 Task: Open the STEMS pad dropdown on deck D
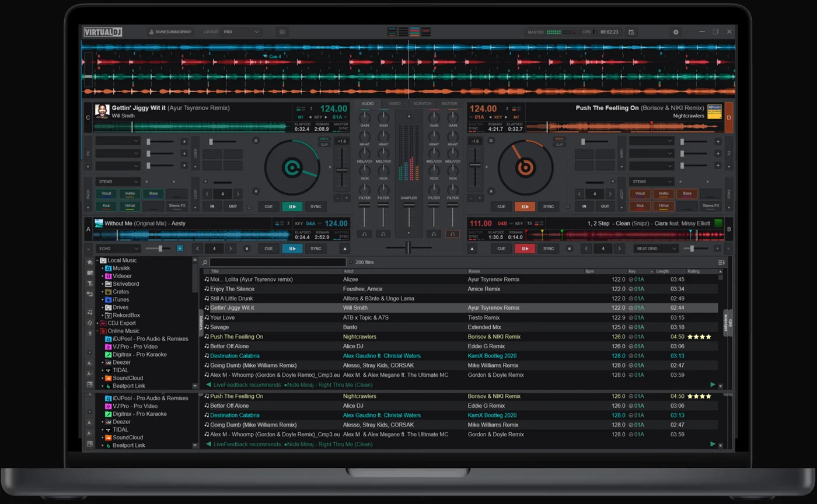[652, 181]
